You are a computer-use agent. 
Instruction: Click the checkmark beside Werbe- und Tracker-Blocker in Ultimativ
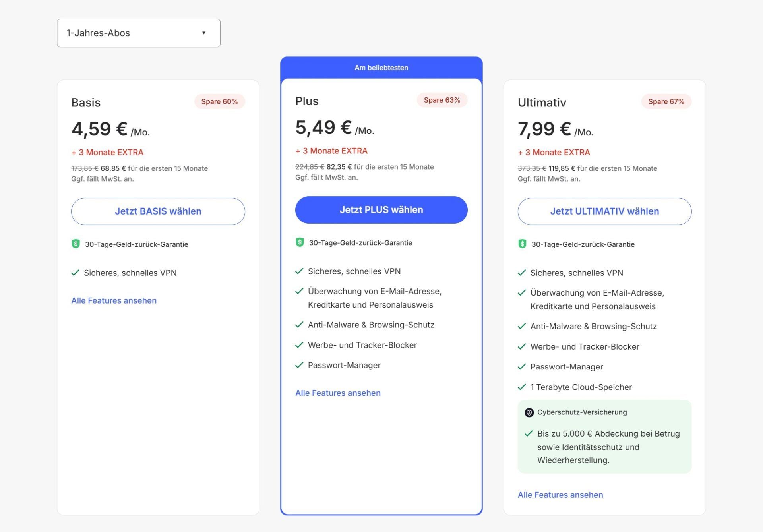click(521, 346)
